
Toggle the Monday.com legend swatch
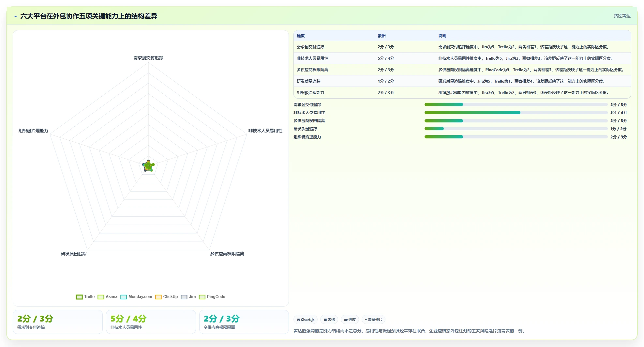124,297
